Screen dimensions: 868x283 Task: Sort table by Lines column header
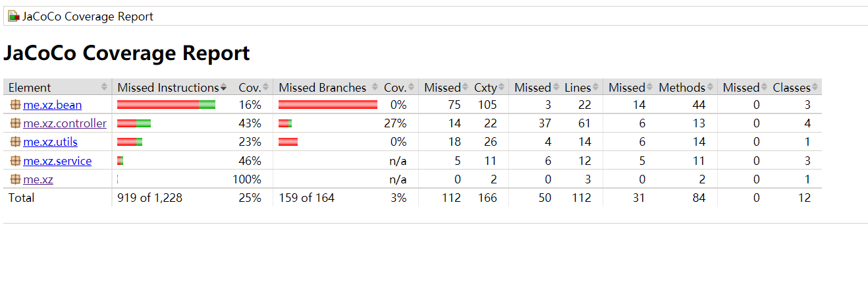[578, 87]
